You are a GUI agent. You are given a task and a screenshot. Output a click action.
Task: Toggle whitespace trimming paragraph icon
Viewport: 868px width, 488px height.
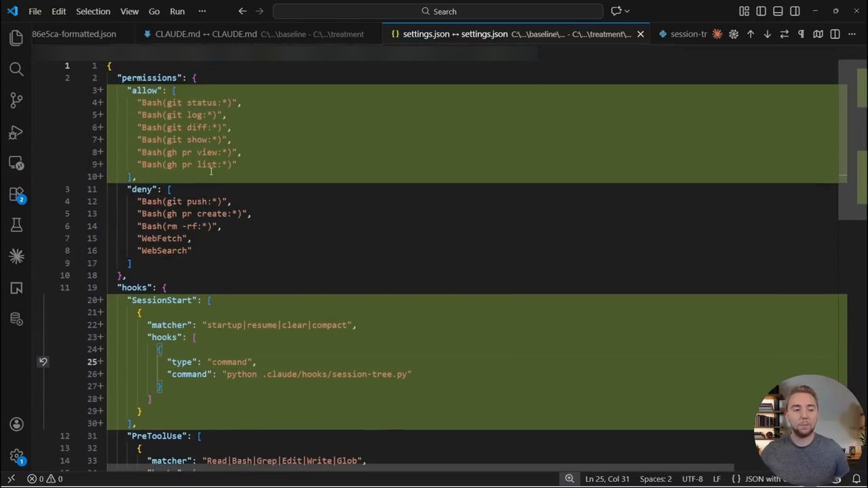coord(801,34)
